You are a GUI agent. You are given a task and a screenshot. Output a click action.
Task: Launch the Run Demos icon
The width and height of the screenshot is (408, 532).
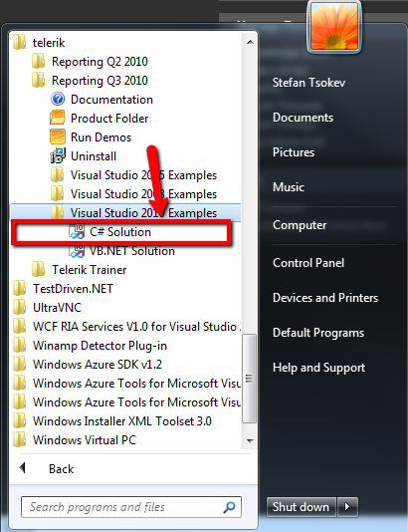58,137
